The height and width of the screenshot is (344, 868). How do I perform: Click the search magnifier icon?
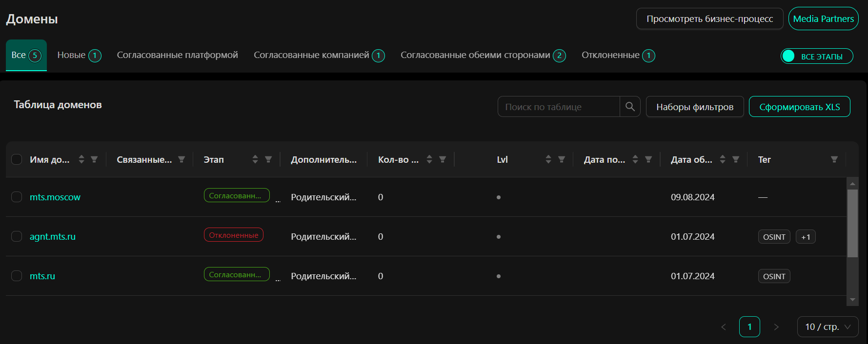(x=630, y=107)
